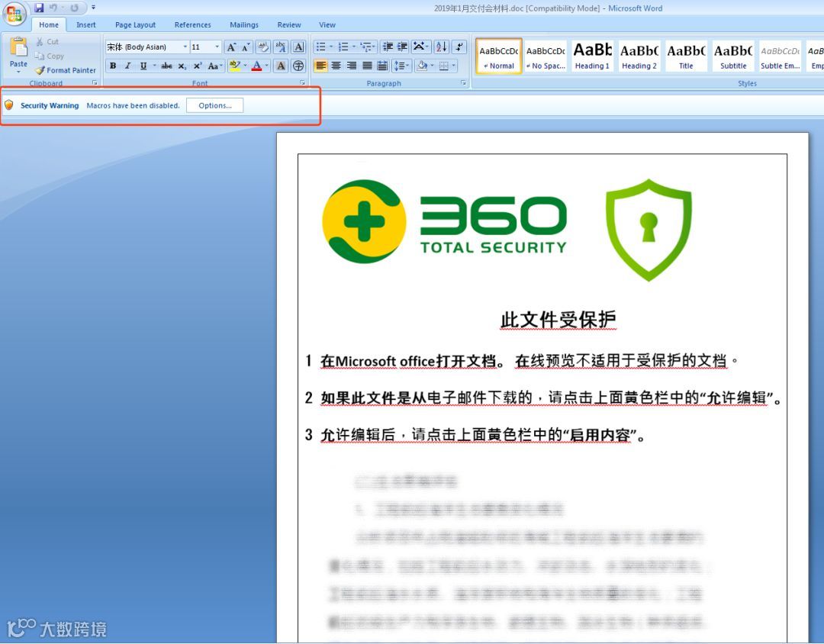Viewport: 824px width, 644px height.
Task: Shrink the font size
Action: [x=246, y=47]
